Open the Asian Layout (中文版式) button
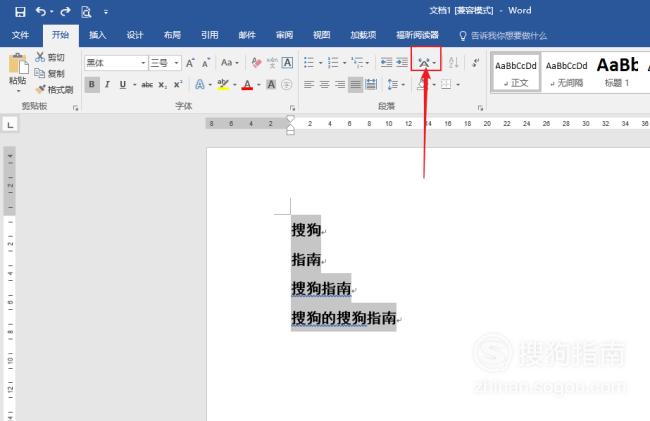Screen dimensions: 650x421 [426, 63]
